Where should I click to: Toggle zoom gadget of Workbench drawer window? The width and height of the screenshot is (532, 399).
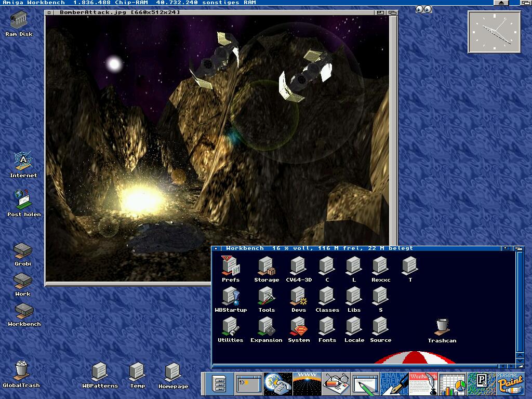[x=506, y=248]
